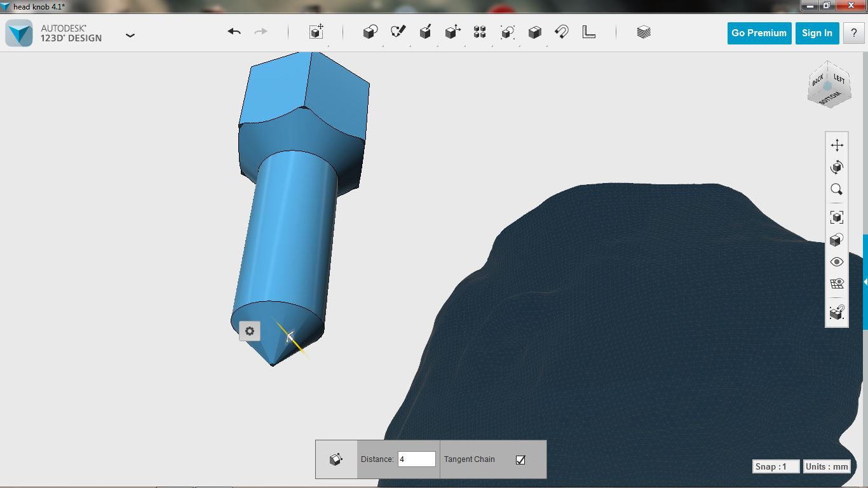Viewport: 868px width, 488px height.
Task: Open the Units : mm setting
Action: pos(827,466)
